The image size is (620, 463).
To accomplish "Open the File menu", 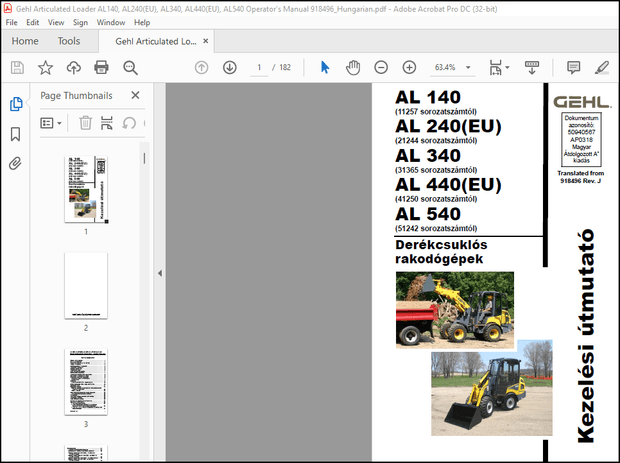I will pyautogui.click(x=11, y=23).
